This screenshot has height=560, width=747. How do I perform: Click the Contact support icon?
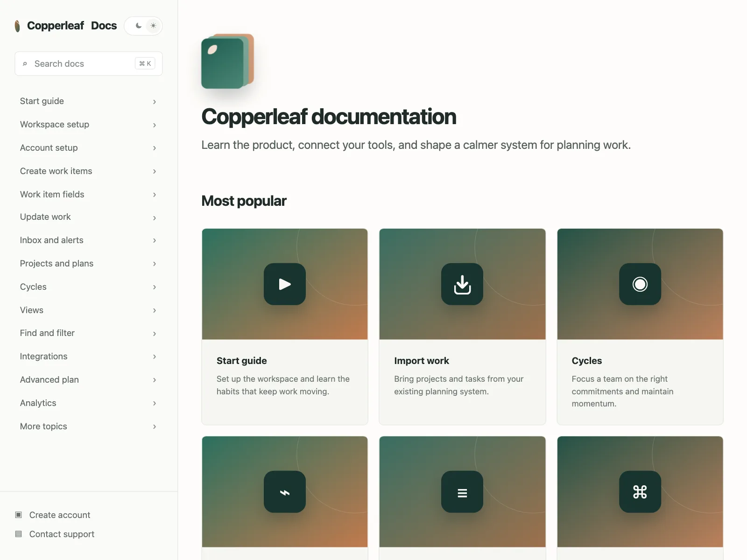click(19, 534)
